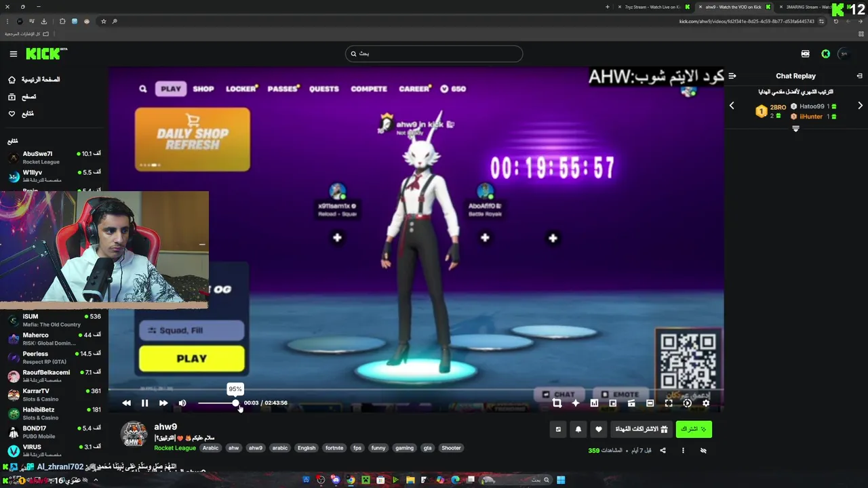Screen dimensions: 868x488
Task: Seek on the video progress bar
Action: point(416,390)
